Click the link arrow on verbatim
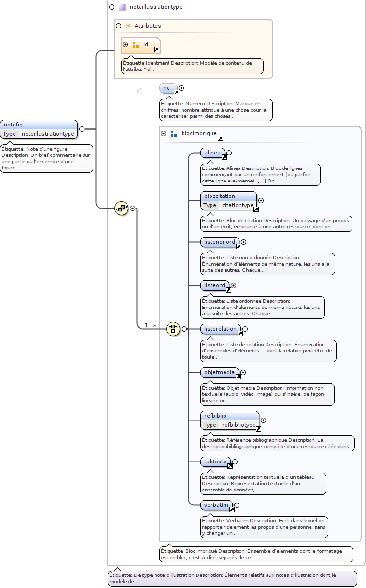The width and height of the screenshot is (366, 588). pyautogui.click(x=232, y=509)
